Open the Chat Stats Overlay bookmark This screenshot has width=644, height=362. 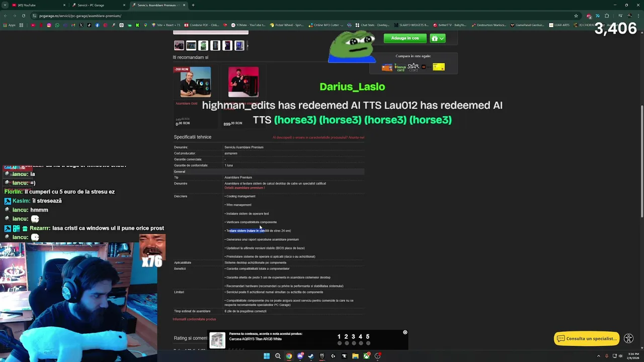coord(372,25)
